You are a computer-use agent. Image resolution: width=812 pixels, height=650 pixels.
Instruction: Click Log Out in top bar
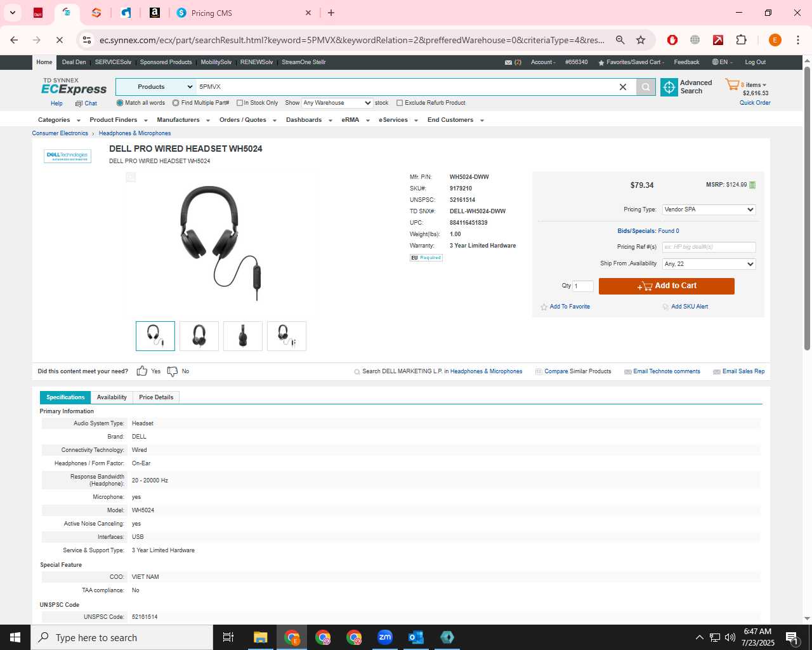click(x=755, y=62)
